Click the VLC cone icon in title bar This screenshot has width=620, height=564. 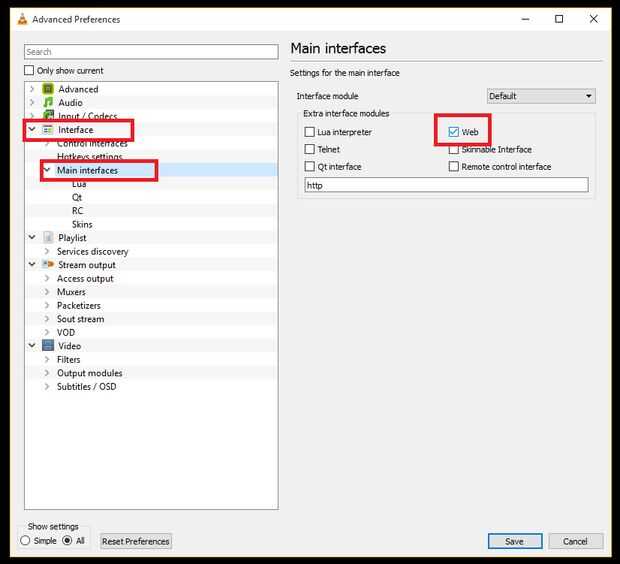coord(23,19)
